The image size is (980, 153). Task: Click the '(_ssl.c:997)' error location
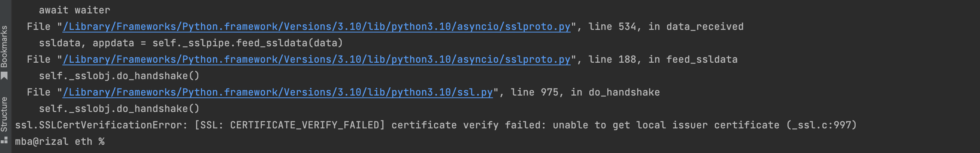pos(821,125)
